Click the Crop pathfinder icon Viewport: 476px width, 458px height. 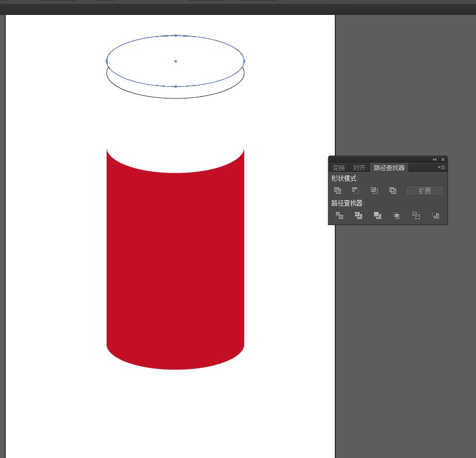397,215
